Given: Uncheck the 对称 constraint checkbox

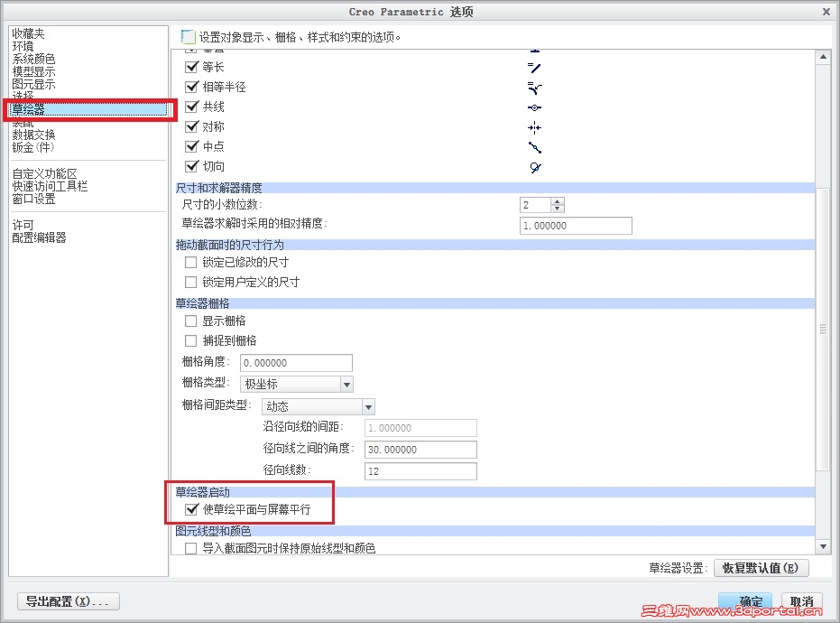Looking at the screenshot, I should (x=191, y=126).
